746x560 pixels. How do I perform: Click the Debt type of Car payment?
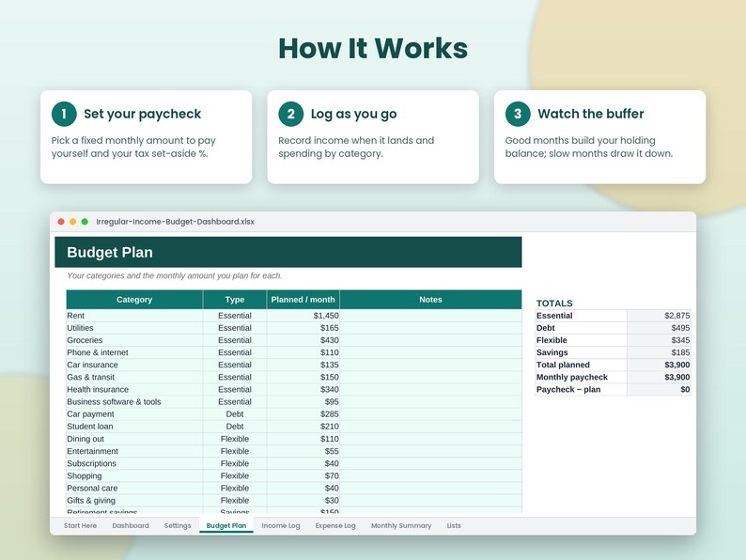point(235,414)
